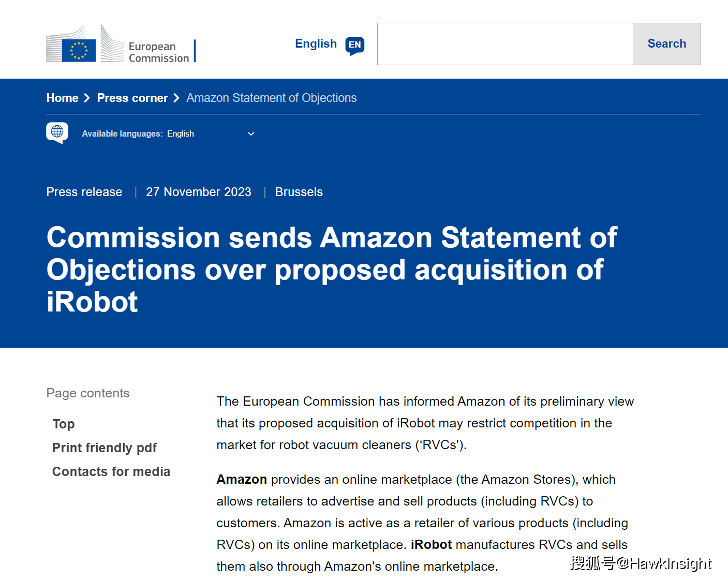Click the Press release label

(84, 192)
